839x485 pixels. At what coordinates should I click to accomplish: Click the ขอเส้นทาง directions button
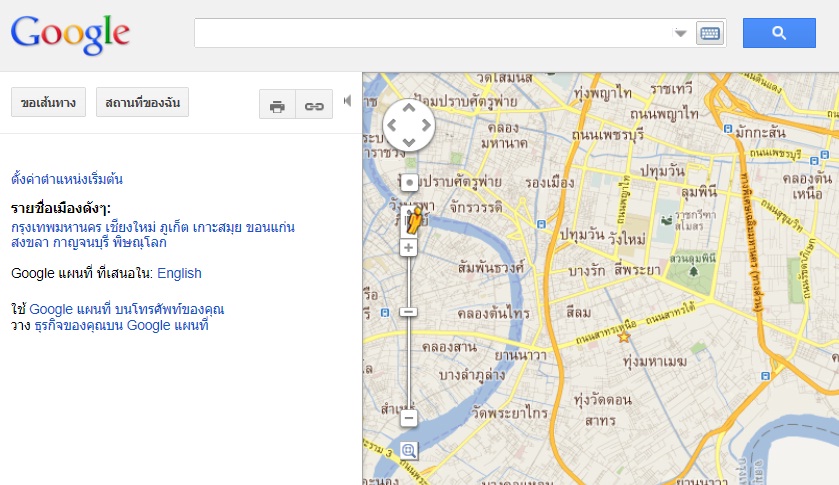[x=48, y=102]
